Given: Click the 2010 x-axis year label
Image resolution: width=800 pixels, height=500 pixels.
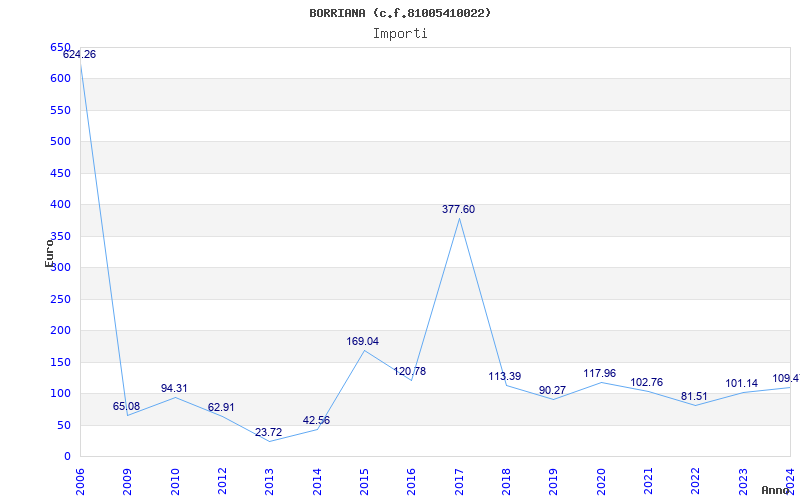Looking at the screenshot, I should (175, 482).
